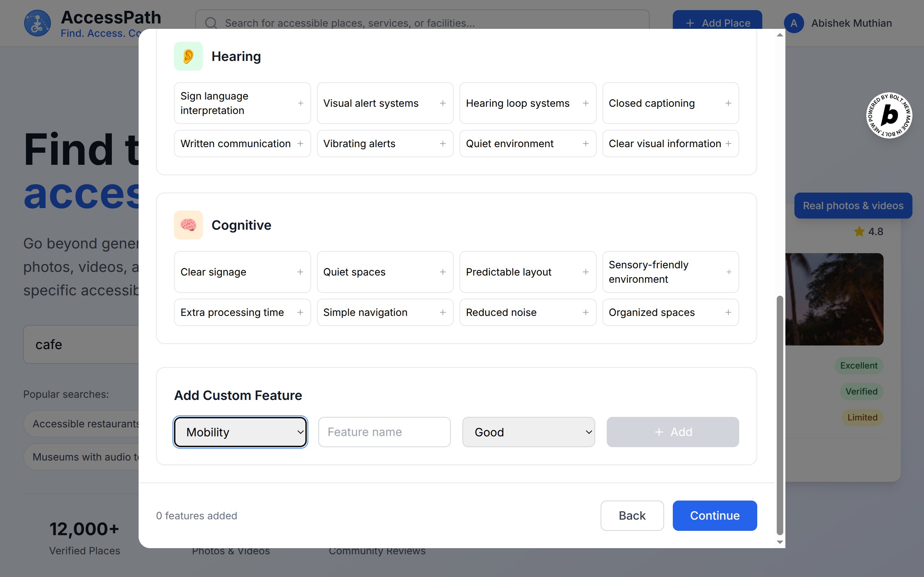The width and height of the screenshot is (924, 577).
Task: Open the Good rating dropdown
Action: click(528, 432)
